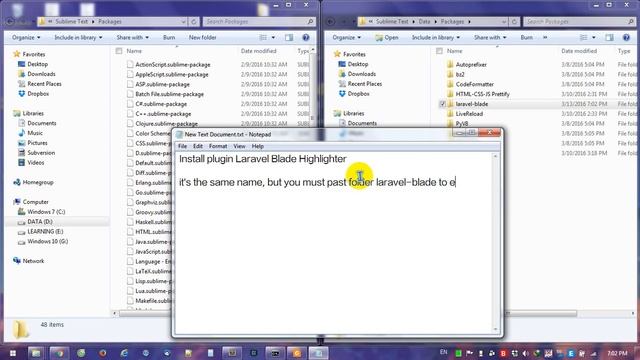Select Subversion under Libraries in left window
Image resolution: width=640 pixels, height=360 pixels.
(x=41, y=153)
